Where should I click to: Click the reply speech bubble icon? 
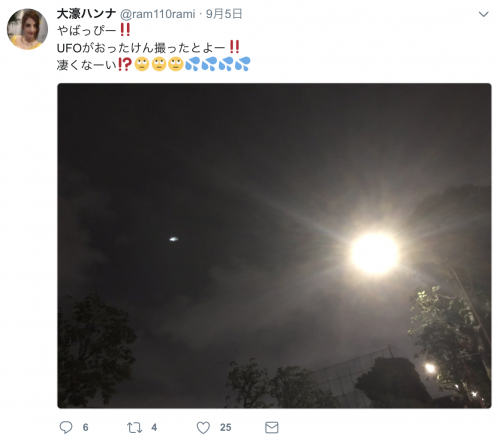point(66,427)
